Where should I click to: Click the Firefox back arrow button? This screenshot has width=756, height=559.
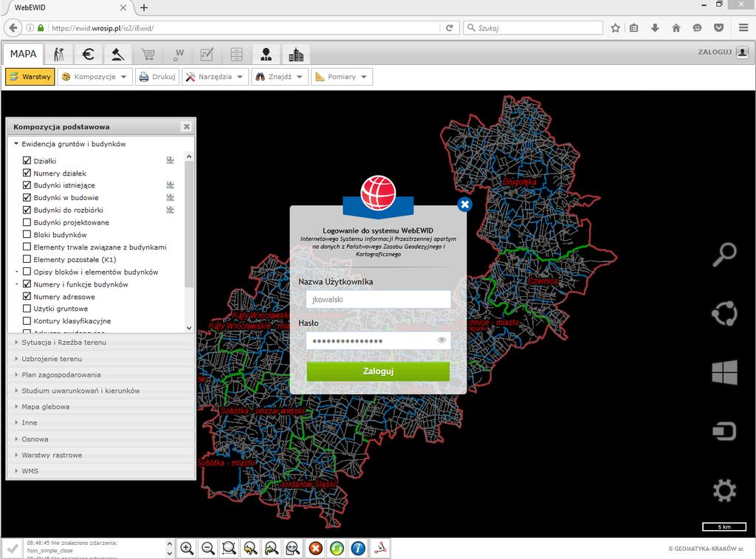coord(13,28)
